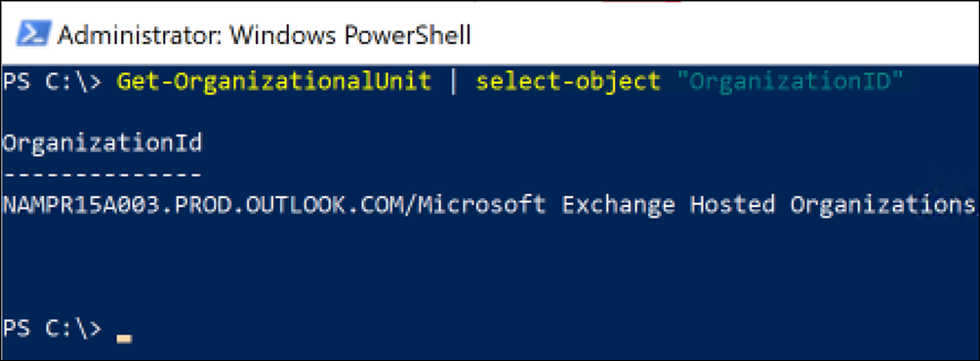Click the word 'Hosted' in the output
The width and height of the screenshot is (980, 361).
pos(732,205)
